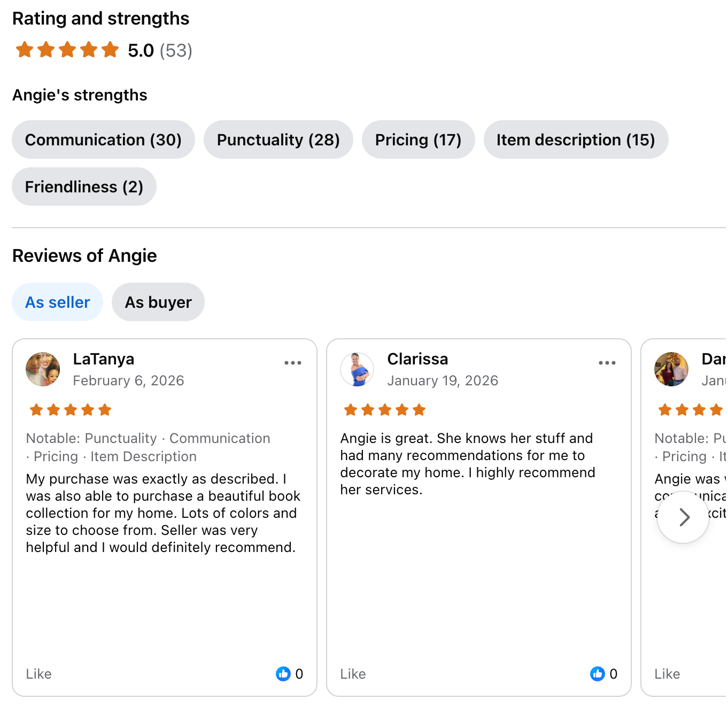
Task: Click LaTanya's profile picture
Action: 43,369
